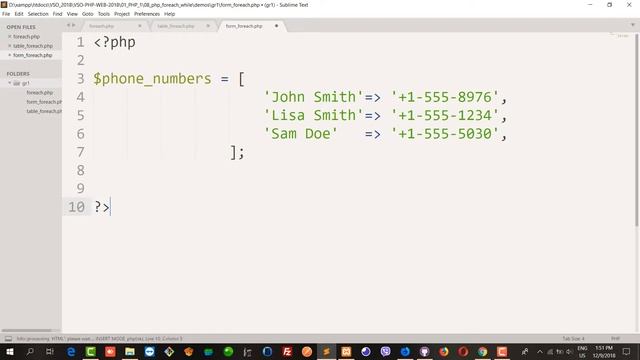Open Firefox from taskbar
640x360 pixels.
click(x=444, y=351)
